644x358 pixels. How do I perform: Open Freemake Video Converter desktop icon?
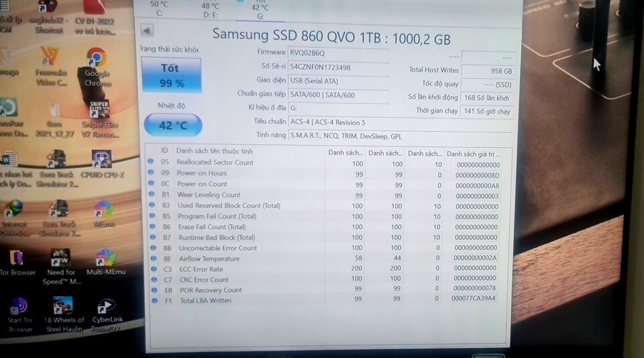[x=51, y=66]
